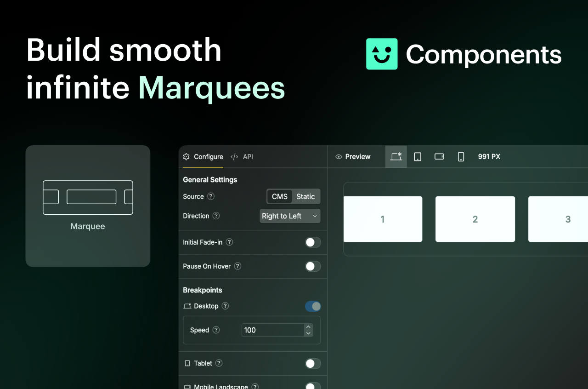
Task: Click the Speed stepper up arrow
Action: pyautogui.click(x=308, y=327)
